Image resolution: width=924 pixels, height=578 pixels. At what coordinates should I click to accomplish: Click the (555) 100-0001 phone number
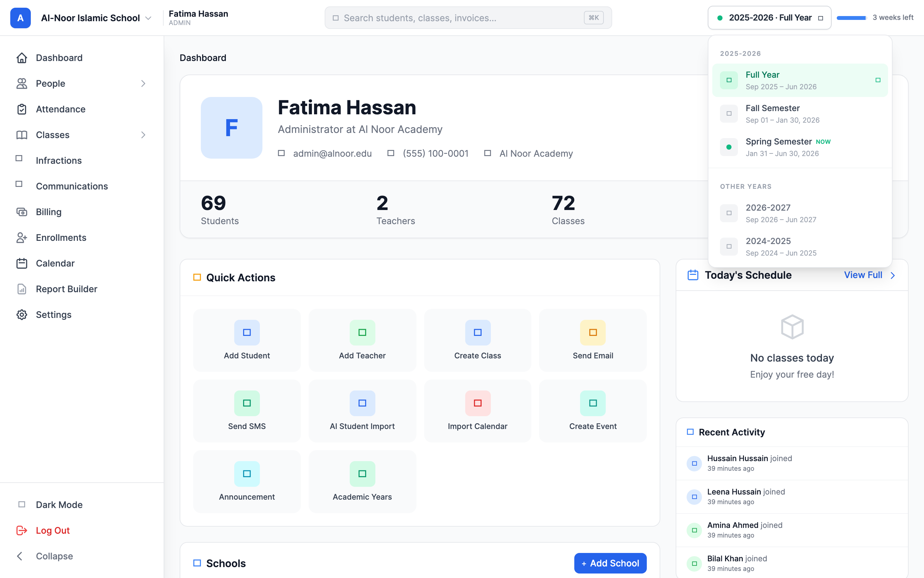(435, 153)
